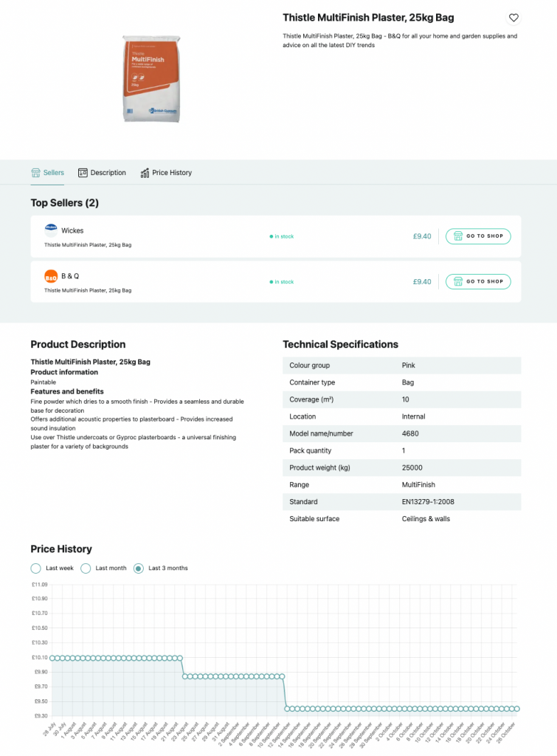Screen dimensions: 557x756
Task: Click the product title heading at top
Action: pyautogui.click(x=368, y=18)
